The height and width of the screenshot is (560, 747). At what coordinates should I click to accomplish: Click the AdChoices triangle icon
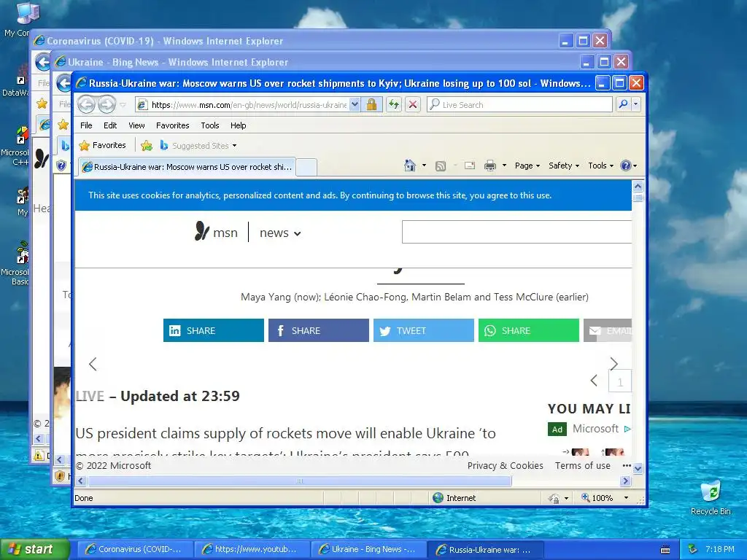(x=627, y=429)
